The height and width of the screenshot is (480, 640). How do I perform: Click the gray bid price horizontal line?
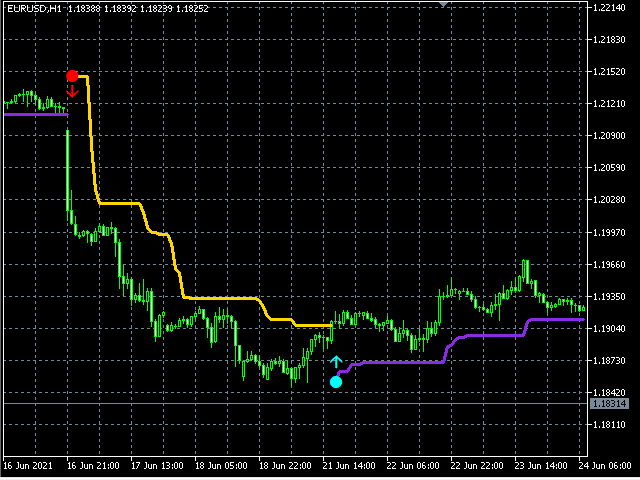296,404
